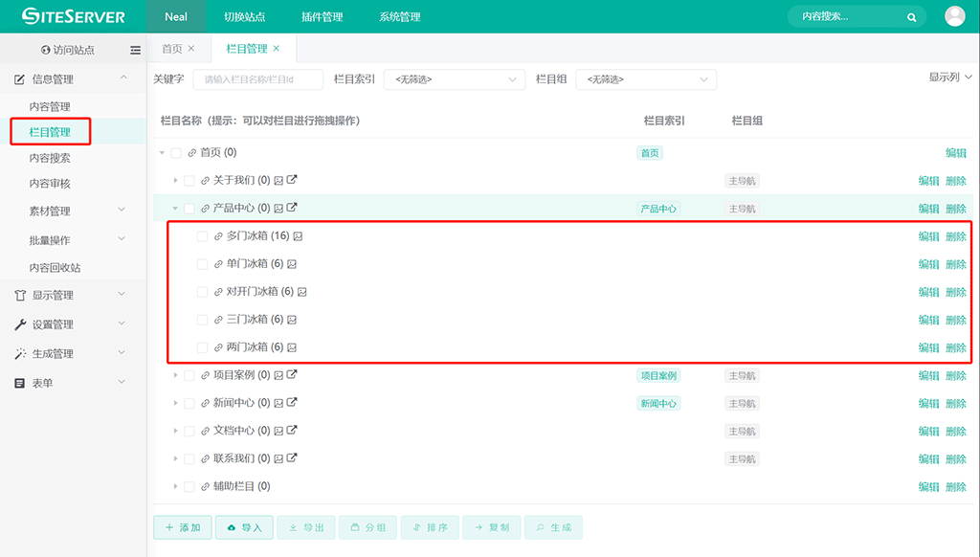Click 删除 link for 两门冰箱
Screen dimensions: 980x557
pos(955,347)
